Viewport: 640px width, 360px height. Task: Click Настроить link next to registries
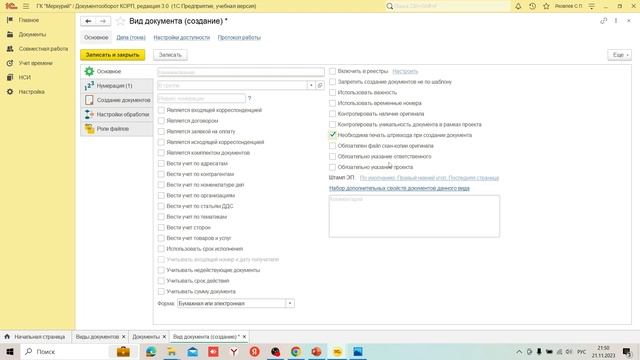(x=405, y=71)
